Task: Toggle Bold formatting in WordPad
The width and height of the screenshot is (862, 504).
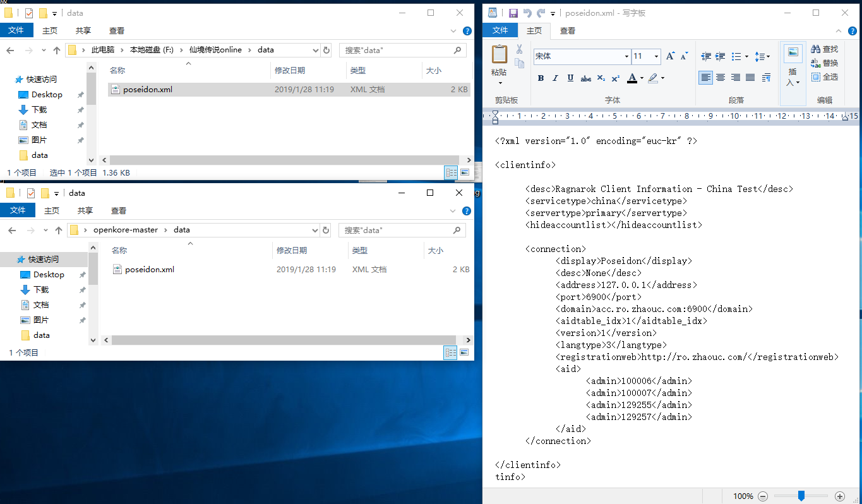Action: (x=541, y=78)
